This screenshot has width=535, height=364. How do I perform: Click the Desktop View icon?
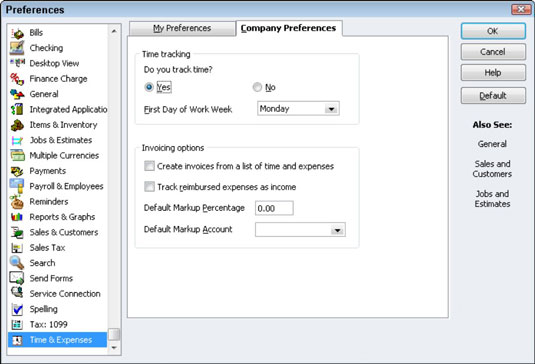point(17,63)
